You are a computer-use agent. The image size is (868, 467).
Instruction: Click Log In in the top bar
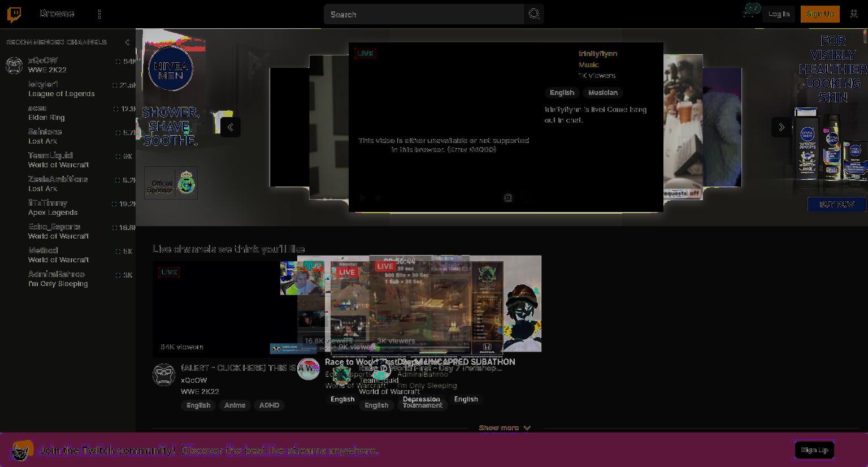pyautogui.click(x=779, y=14)
